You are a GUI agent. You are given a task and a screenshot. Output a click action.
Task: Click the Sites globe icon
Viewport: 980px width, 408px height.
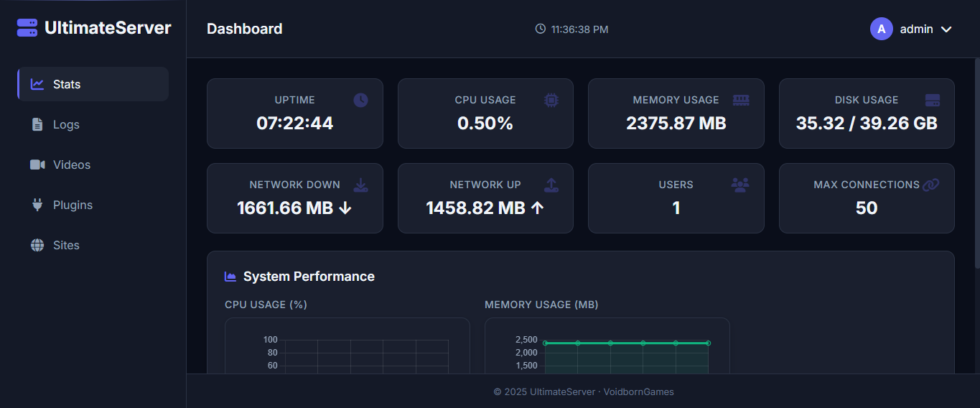37,245
